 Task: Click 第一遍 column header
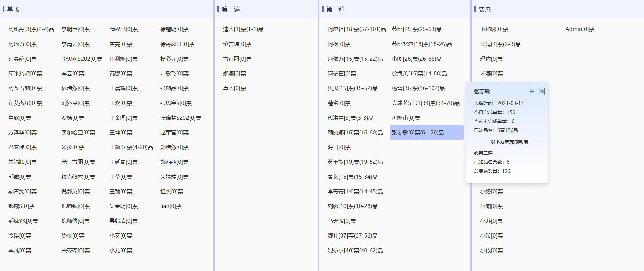click(231, 9)
